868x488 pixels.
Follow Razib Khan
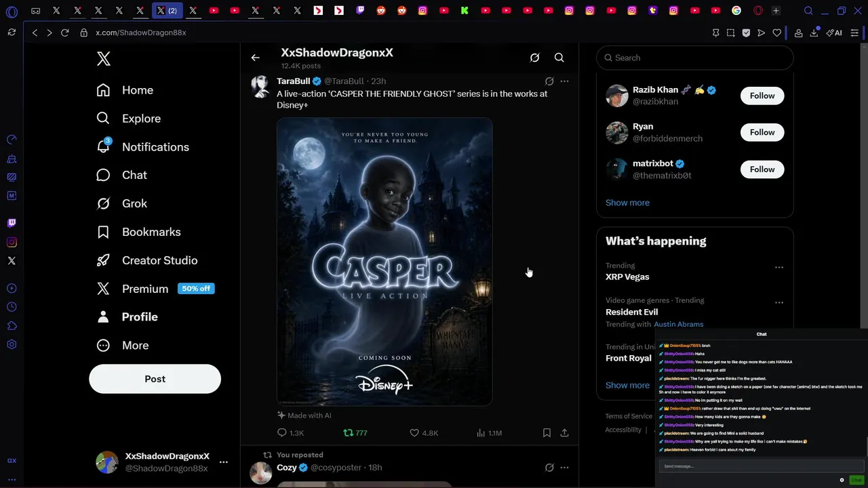(x=762, y=96)
